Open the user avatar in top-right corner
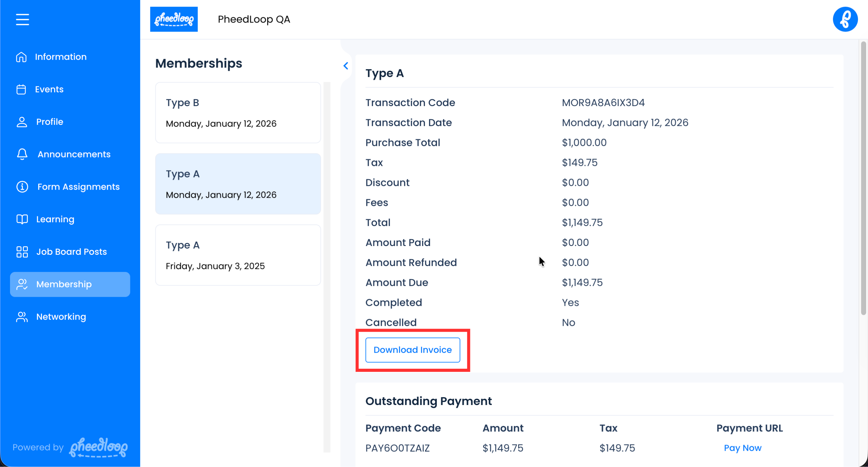868x467 pixels. 845,19
